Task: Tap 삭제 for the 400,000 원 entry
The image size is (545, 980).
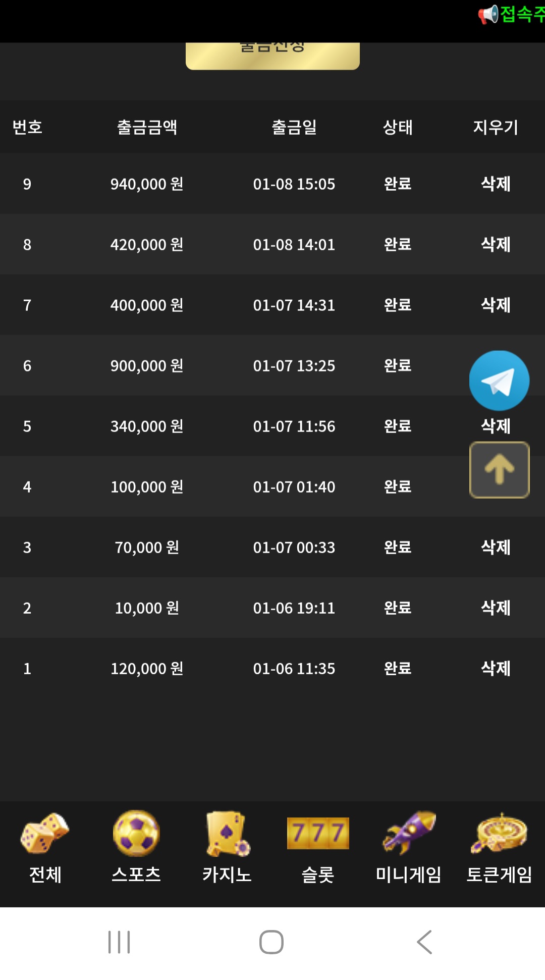Action: click(x=496, y=305)
